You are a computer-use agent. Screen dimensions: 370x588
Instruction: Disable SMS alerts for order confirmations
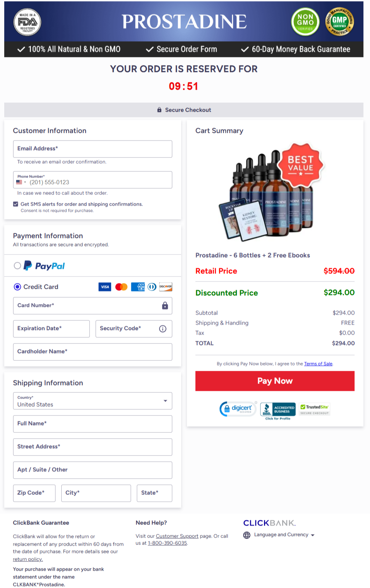(x=15, y=204)
